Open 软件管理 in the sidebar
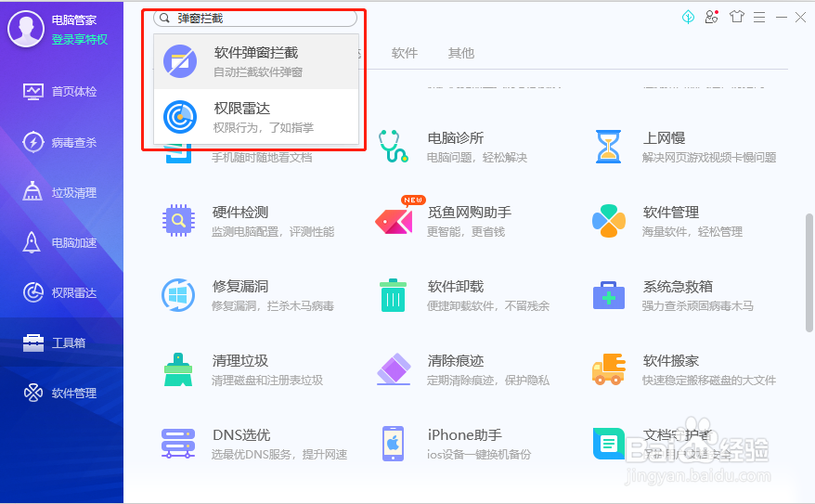815x504 pixels. [60, 393]
